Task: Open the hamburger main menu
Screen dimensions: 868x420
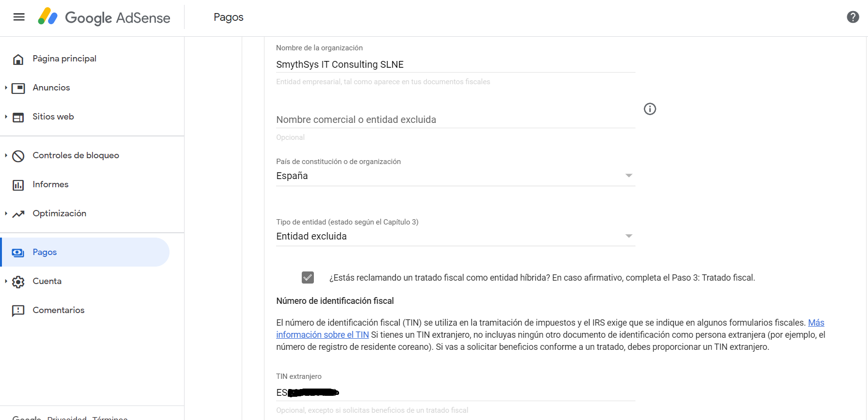Action: click(x=19, y=17)
